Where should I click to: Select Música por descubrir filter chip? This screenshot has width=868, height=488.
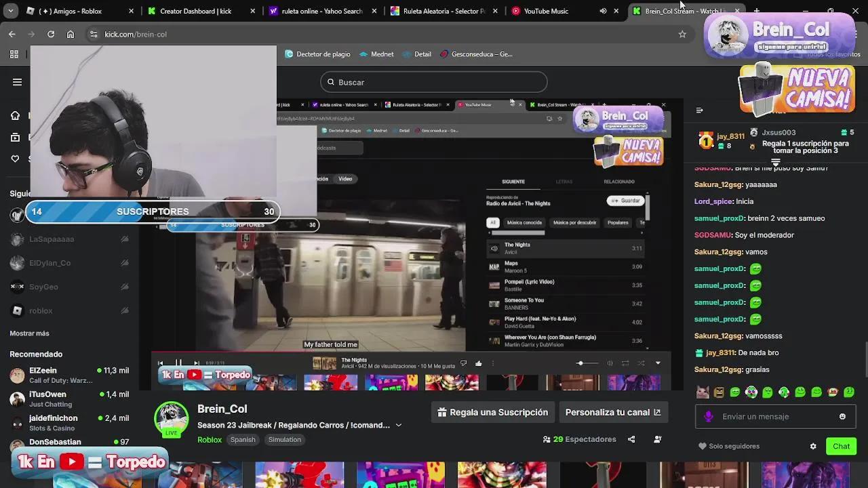(x=575, y=222)
